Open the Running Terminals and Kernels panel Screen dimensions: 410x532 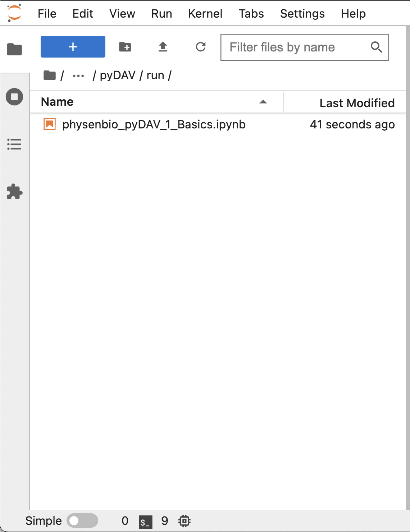14,97
